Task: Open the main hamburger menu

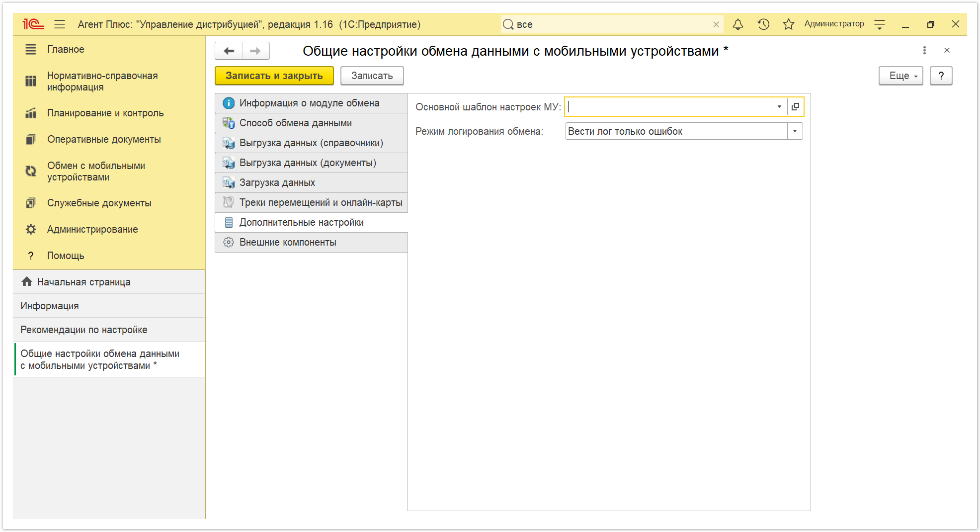Action: (x=60, y=24)
